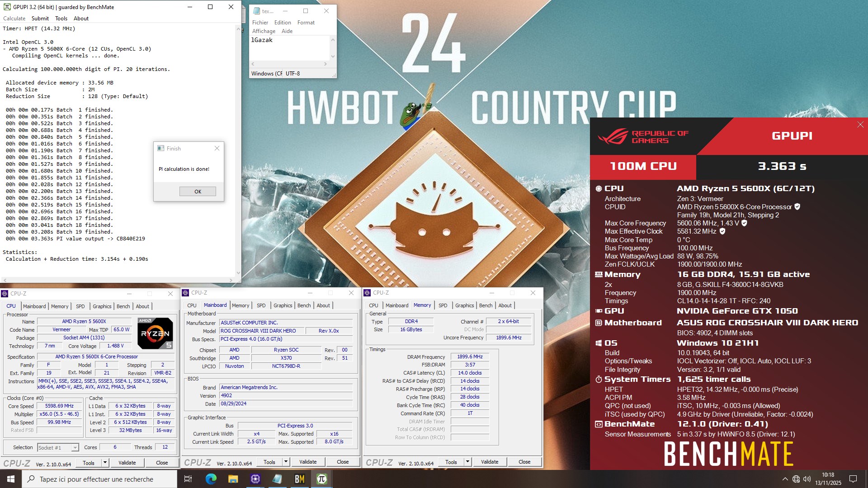
Task: Click GPUPI window title icon
Action: point(7,7)
